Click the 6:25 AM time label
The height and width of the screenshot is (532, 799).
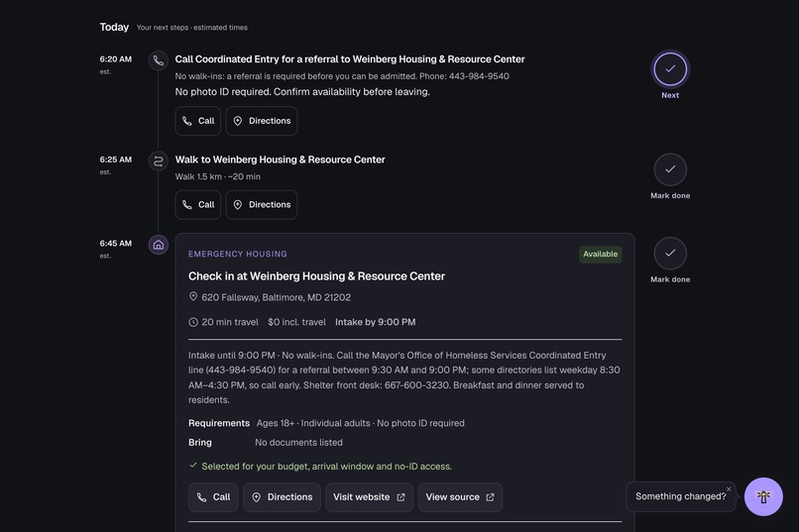pos(116,160)
